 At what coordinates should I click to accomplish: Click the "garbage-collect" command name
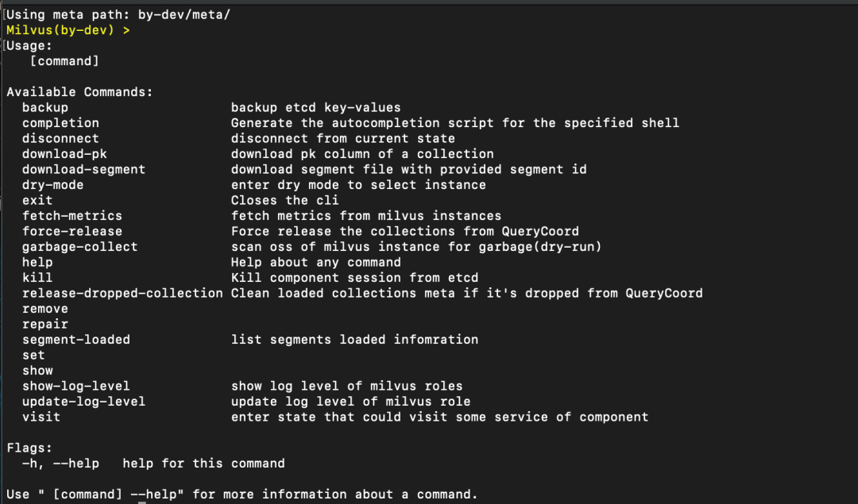79,247
